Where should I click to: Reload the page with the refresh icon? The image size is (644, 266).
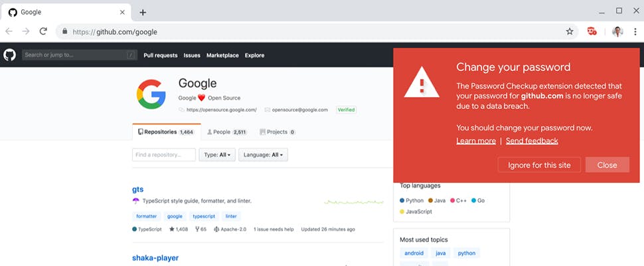(43, 32)
